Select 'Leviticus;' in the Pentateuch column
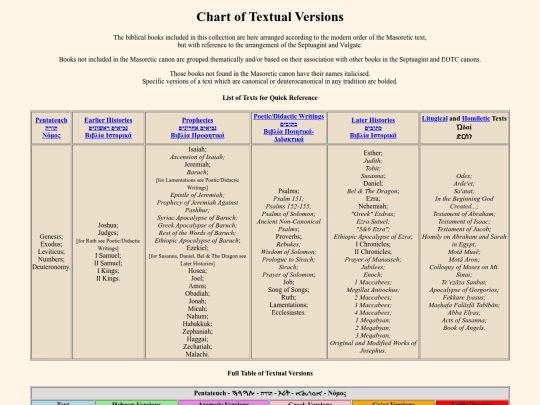The image size is (540, 405). coord(51,252)
